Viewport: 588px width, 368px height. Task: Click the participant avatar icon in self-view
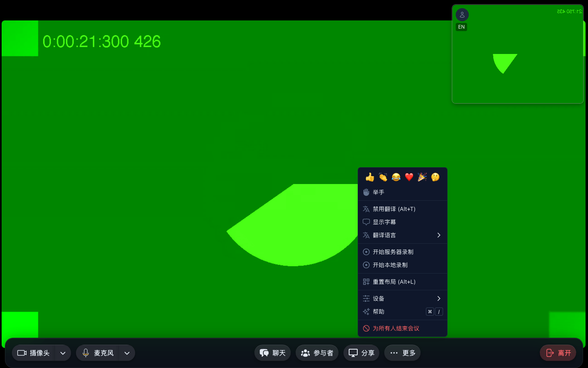(462, 15)
